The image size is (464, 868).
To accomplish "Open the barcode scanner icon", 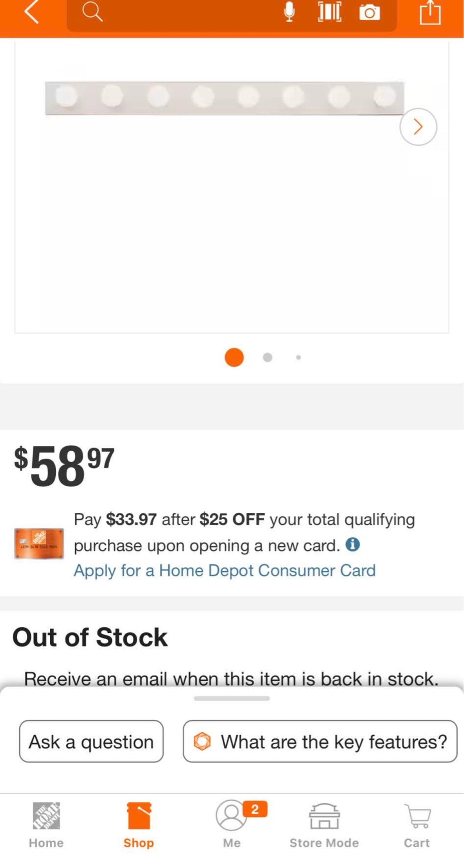I will (x=329, y=12).
